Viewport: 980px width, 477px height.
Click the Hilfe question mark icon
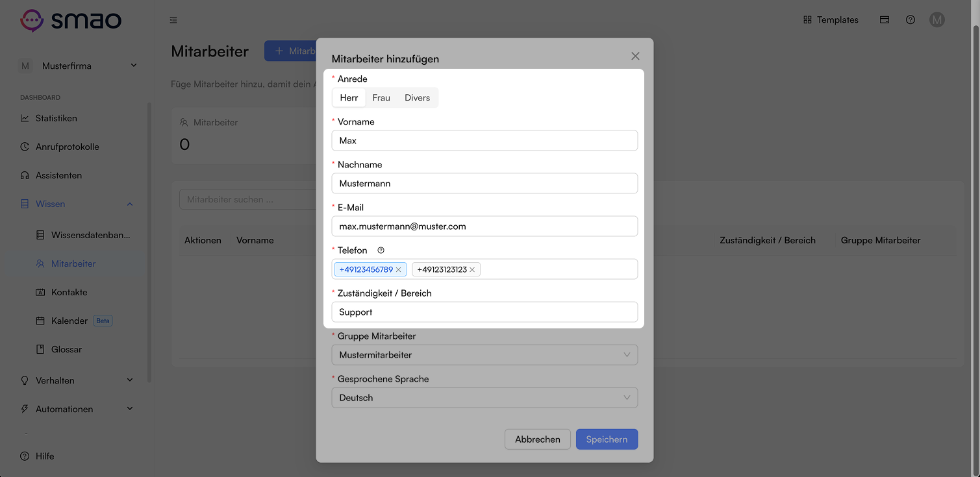tap(25, 456)
